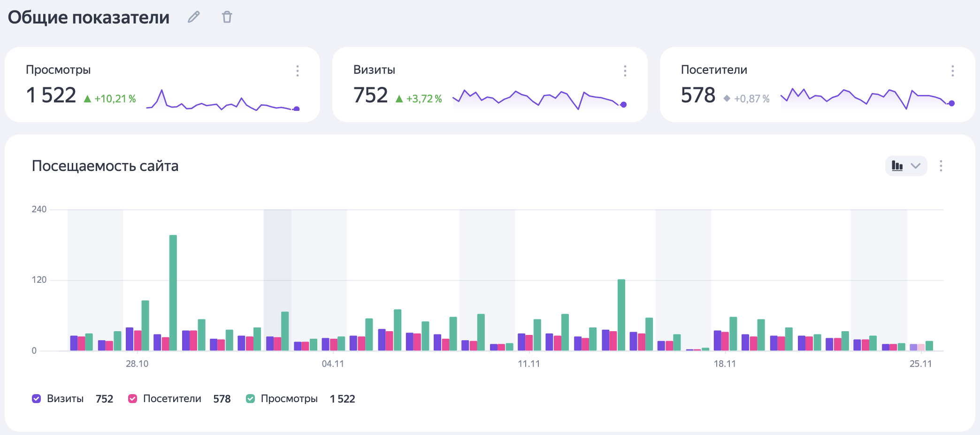Click the bar chart type icon
Viewport: 980px width, 435px height.
[x=897, y=166]
